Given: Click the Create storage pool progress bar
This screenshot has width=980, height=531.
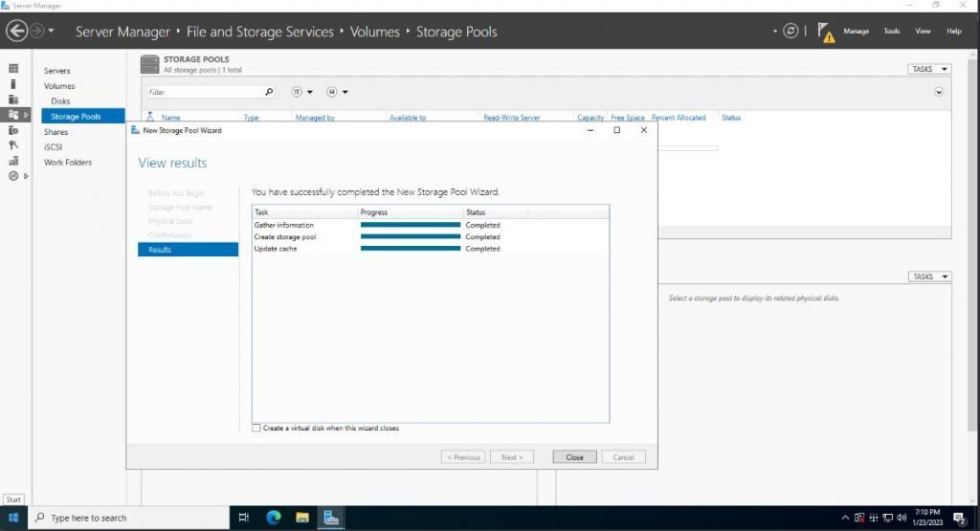Looking at the screenshot, I should coord(410,236).
